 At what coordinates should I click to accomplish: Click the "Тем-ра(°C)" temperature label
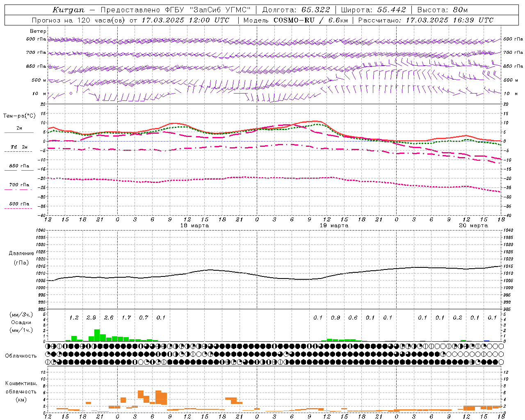[x=19, y=116]
